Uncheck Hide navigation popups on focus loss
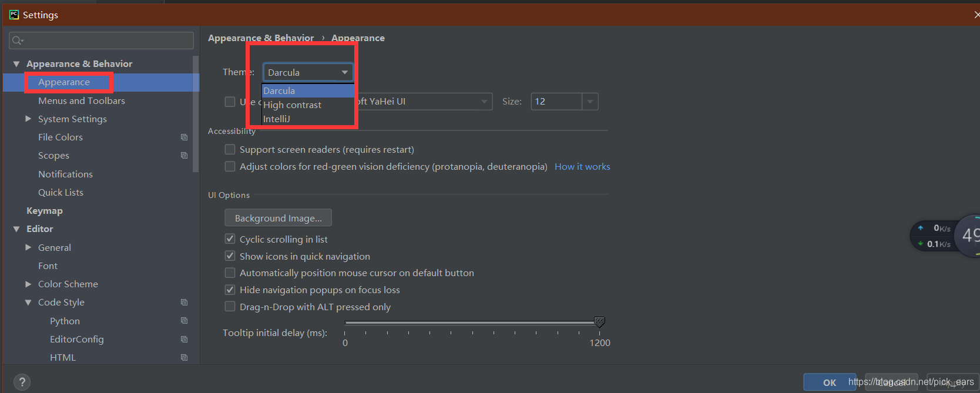 point(230,290)
